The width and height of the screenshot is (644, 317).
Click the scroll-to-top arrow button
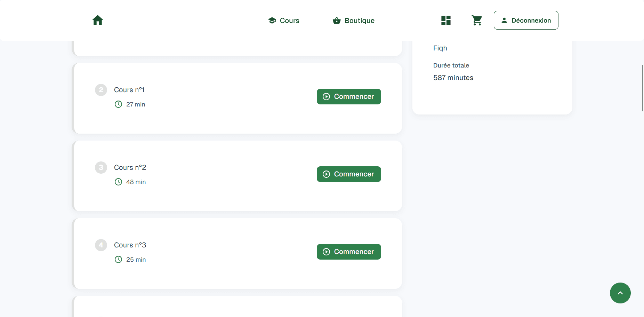pyautogui.click(x=620, y=293)
